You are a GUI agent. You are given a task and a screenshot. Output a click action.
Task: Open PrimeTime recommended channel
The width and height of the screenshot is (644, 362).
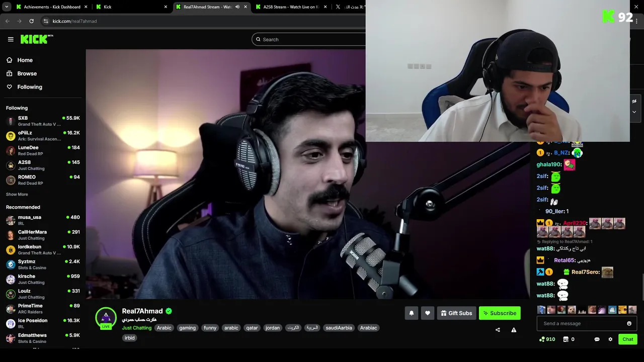pos(43,309)
